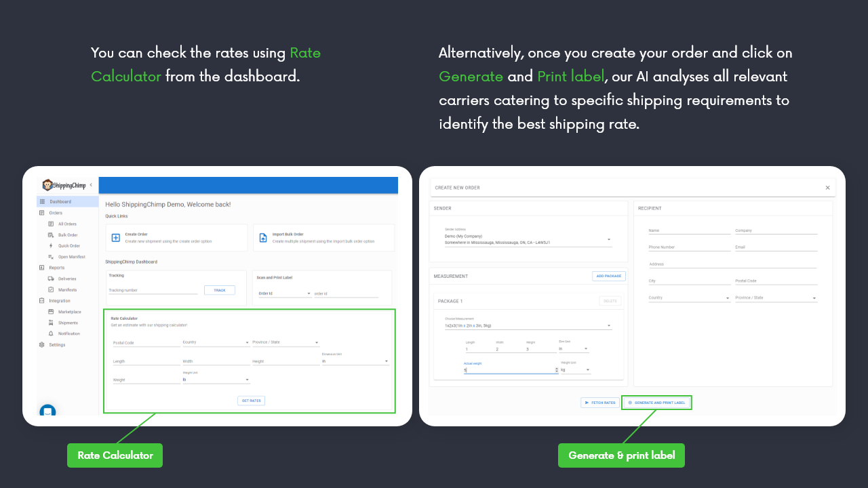
Task: Focus the recipient Email field
Action: pyautogui.click(x=776, y=247)
